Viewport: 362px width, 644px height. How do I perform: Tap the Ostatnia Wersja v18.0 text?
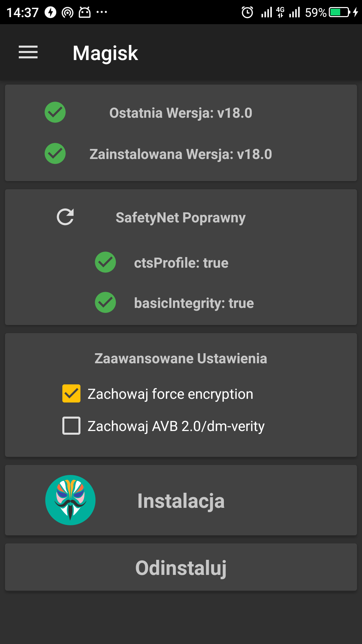coord(181,113)
